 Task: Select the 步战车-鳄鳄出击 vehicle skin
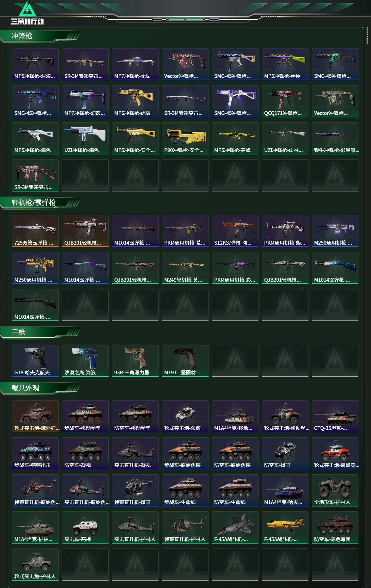pos(35,453)
